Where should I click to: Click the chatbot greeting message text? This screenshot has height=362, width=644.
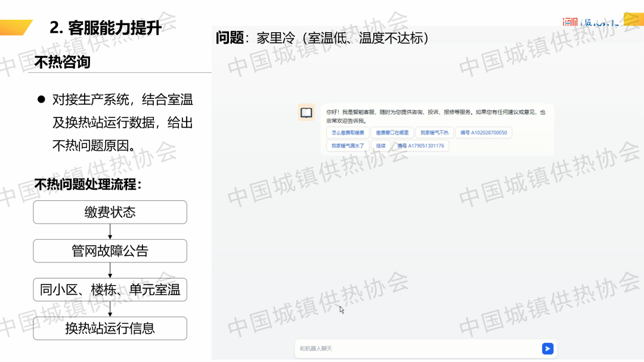point(435,116)
